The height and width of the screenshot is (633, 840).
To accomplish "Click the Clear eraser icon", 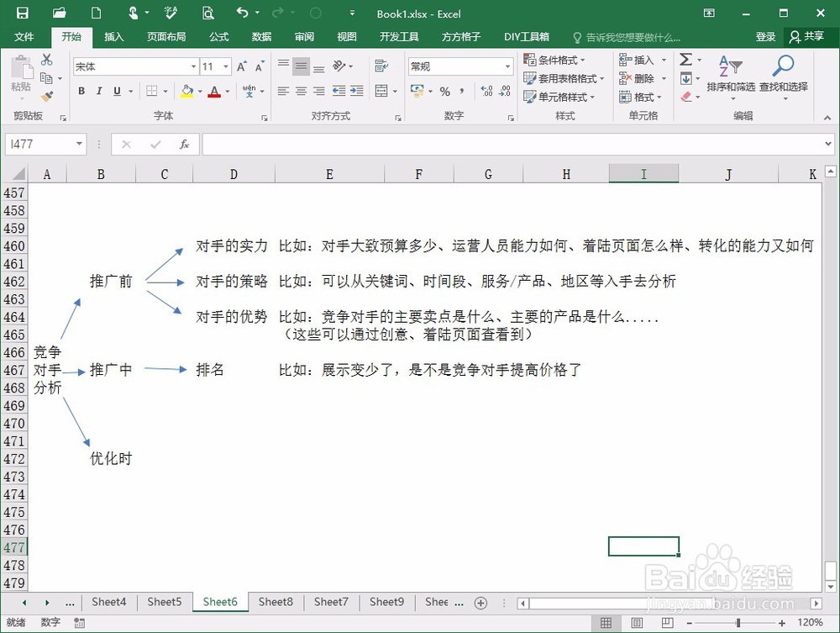I will [685, 97].
